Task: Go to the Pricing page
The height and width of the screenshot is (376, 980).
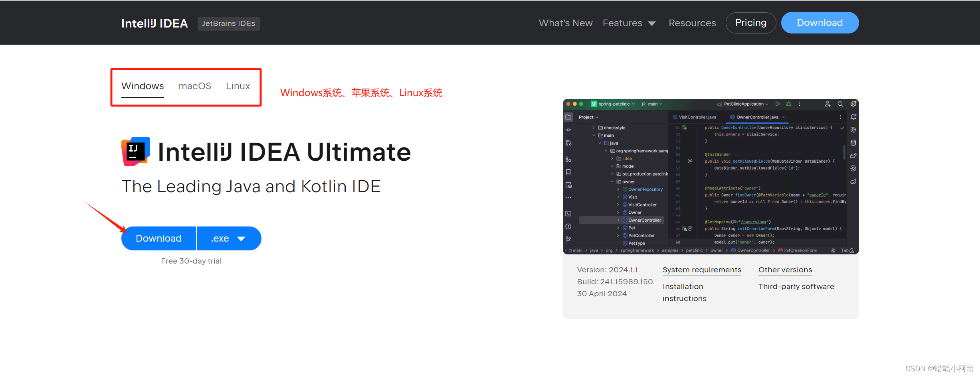Action: click(751, 23)
